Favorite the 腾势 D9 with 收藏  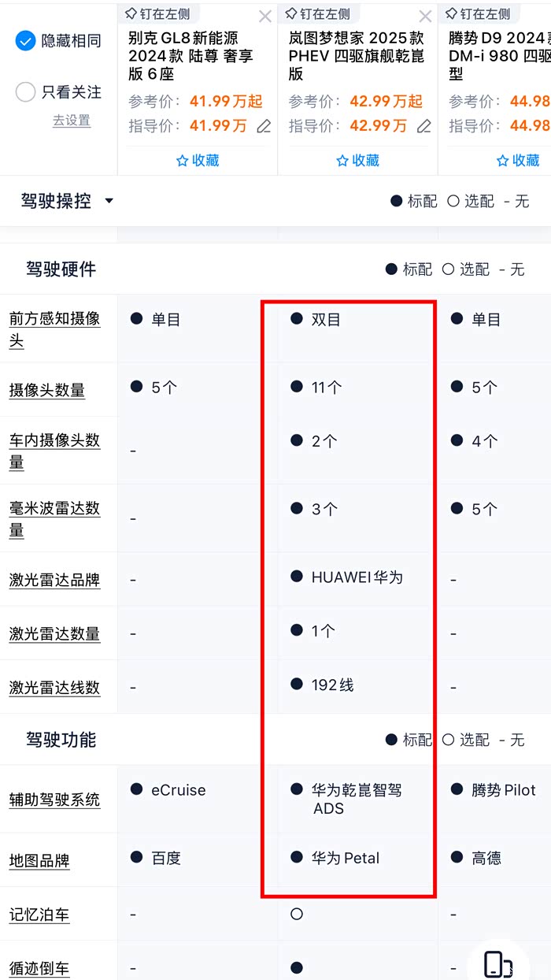click(518, 160)
